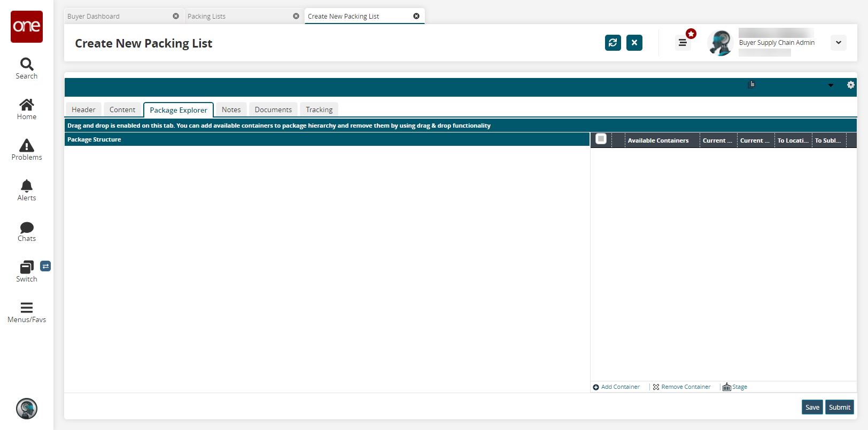The width and height of the screenshot is (868, 430).
Task: Click the To Locati... column header
Action: [793, 140]
